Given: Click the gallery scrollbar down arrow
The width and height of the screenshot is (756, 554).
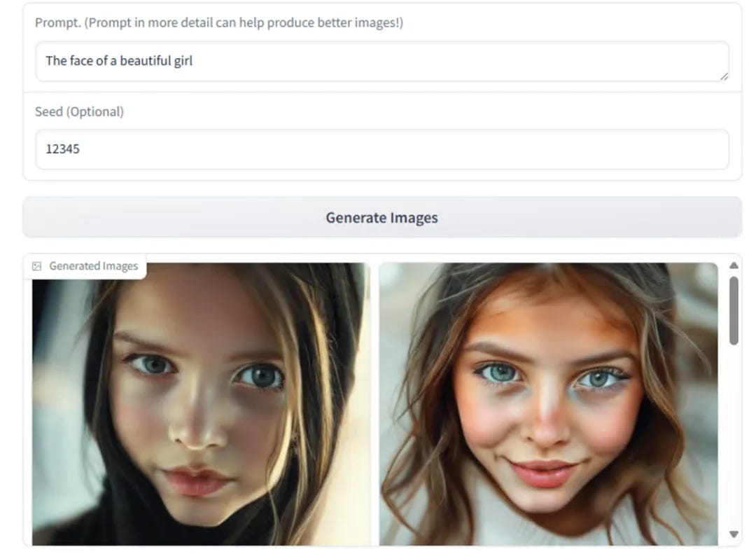Looking at the screenshot, I should pos(734,534).
